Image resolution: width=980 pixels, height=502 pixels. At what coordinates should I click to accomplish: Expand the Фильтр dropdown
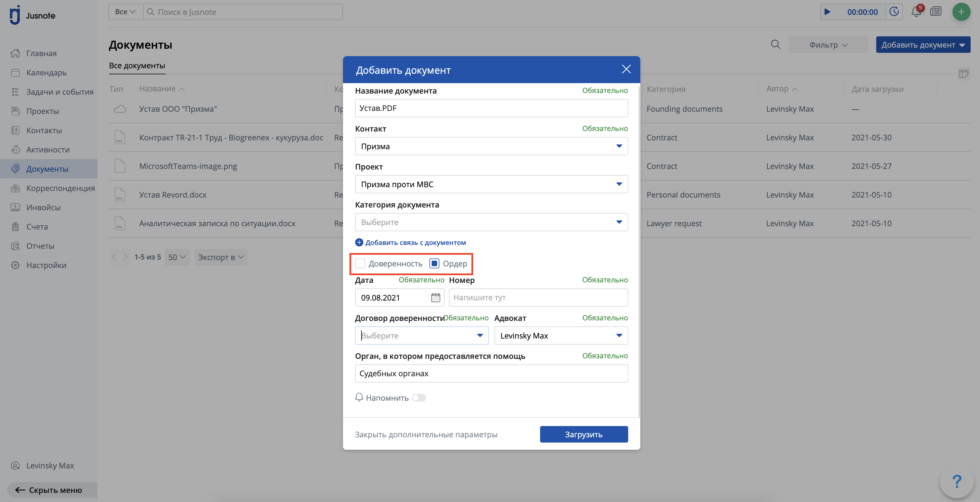pyautogui.click(x=828, y=45)
